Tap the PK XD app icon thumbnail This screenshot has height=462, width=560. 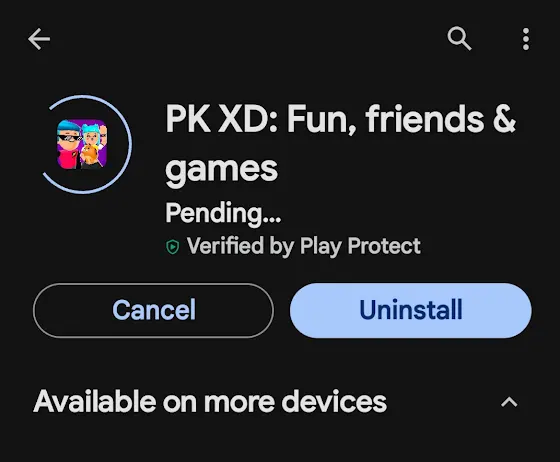pyautogui.click(x=82, y=144)
